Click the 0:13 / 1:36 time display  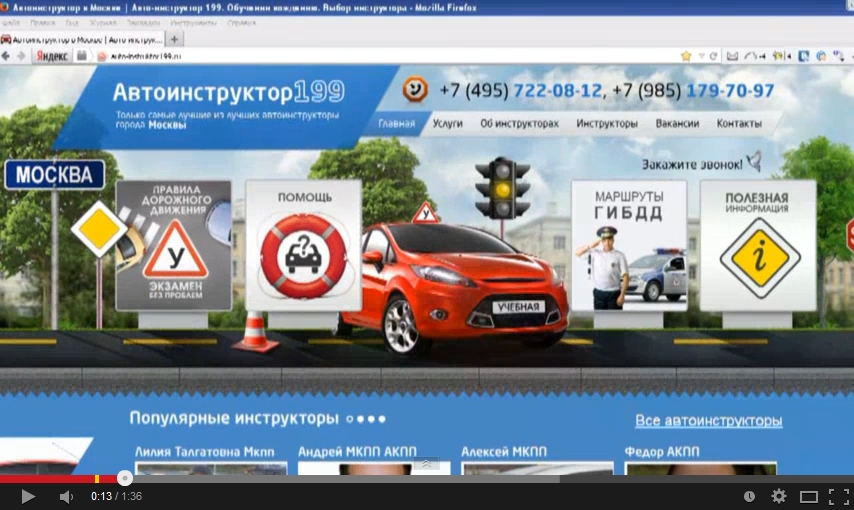click(116, 496)
